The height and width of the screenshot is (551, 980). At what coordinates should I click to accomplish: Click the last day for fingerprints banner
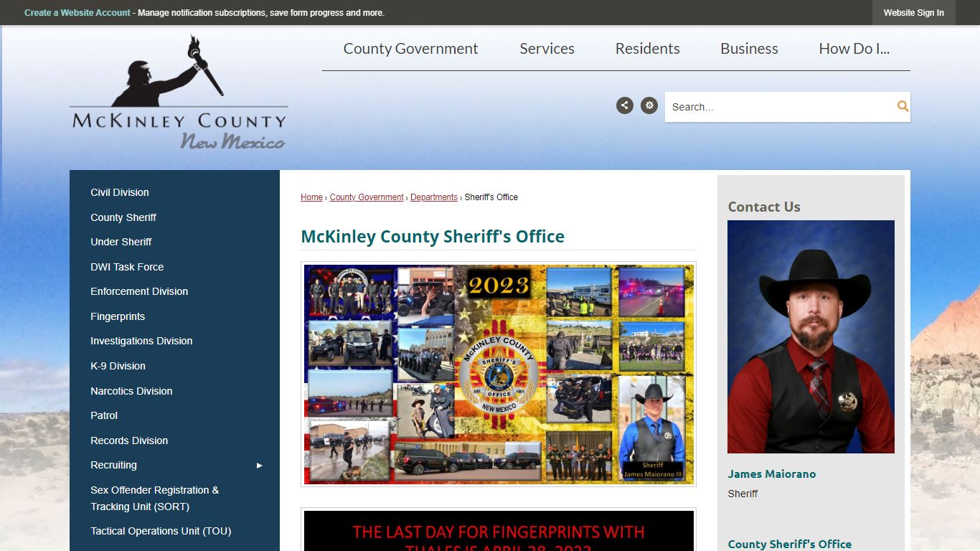pos(499,531)
